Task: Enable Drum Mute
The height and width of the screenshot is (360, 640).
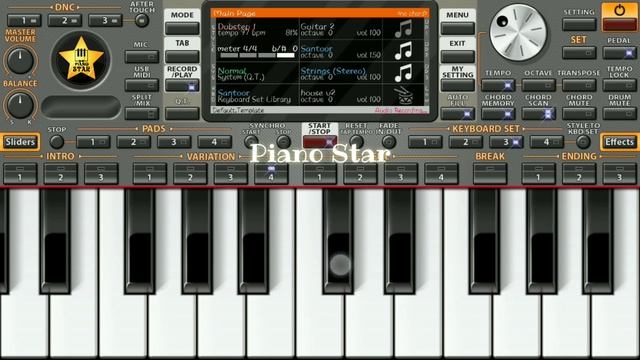Action: pos(619,113)
